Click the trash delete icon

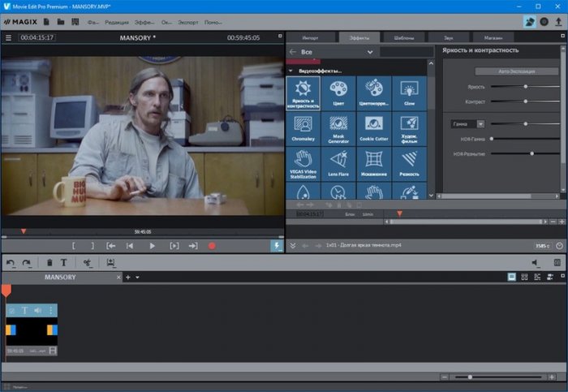tap(49, 262)
